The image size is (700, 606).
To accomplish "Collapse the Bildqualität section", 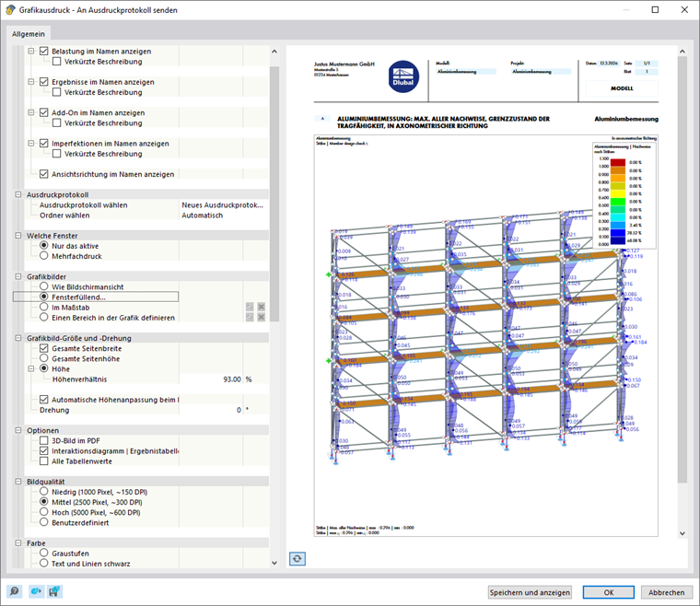I will tap(18, 482).
